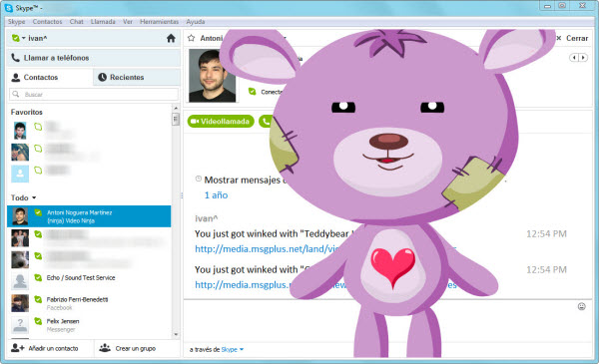Click previous arrow in conversation header
This screenshot has width=599, height=364.
tap(574, 57)
